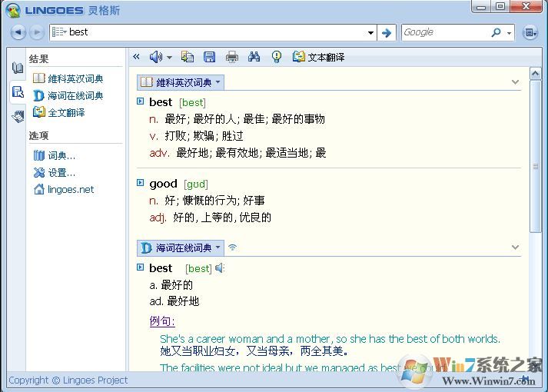Click the definition 'adj. 好的, 上等的, 优良的'
The image size is (548, 392).
coord(210,218)
